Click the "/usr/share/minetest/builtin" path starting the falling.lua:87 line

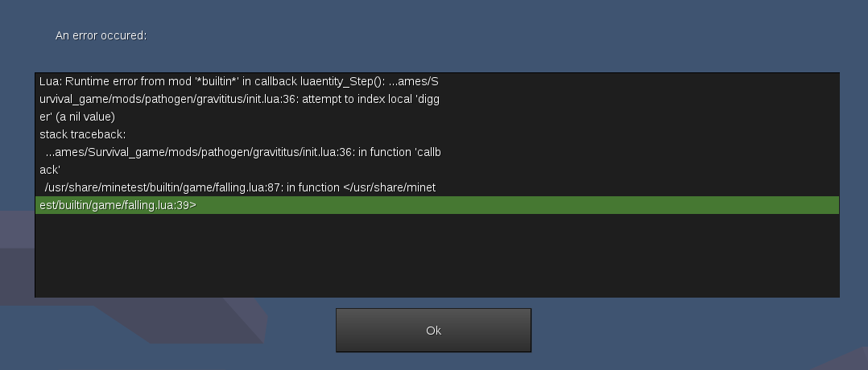pyautogui.click(x=113, y=187)
